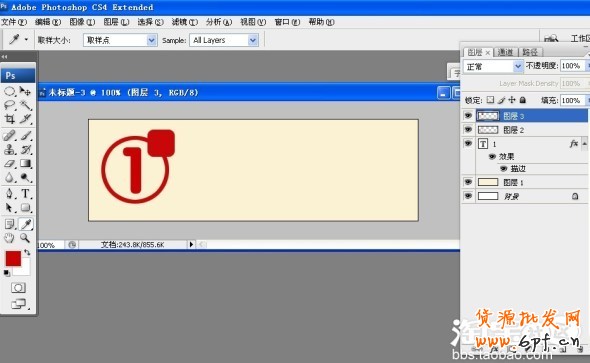590x363 pixels.
Task: Toggle Quick Mask mode button
Action: [18, 288]
